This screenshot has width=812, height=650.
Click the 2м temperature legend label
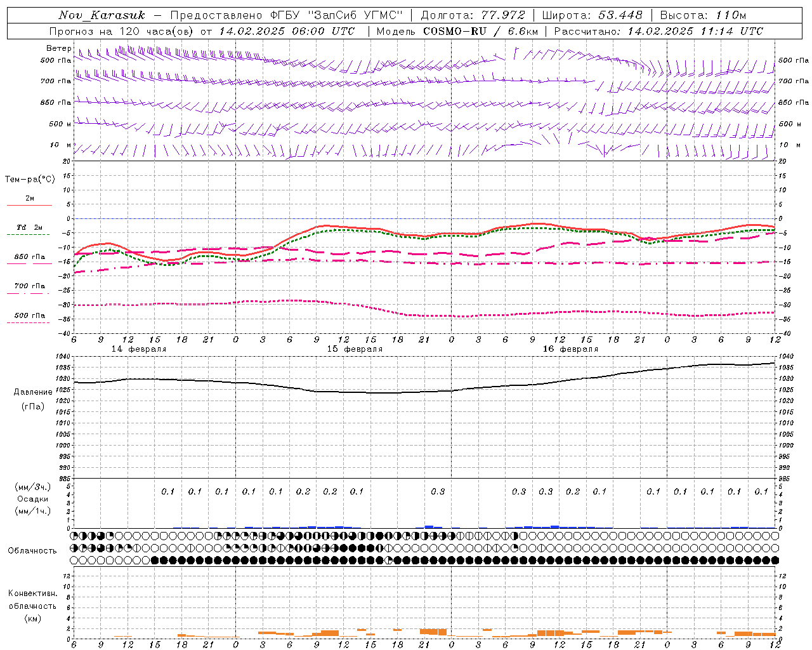click(30, 199)
